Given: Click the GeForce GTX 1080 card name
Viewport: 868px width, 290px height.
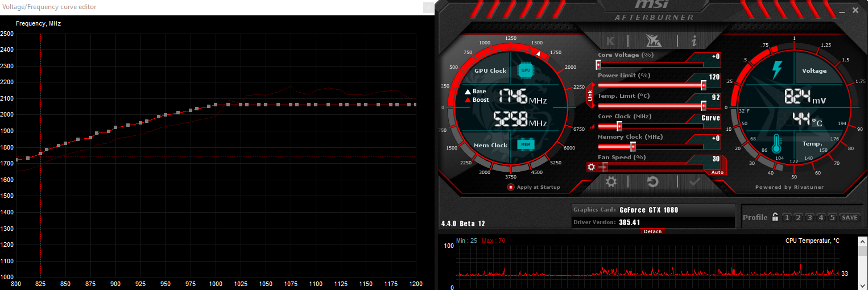Looking at the screenshot, I should (649, 210).
